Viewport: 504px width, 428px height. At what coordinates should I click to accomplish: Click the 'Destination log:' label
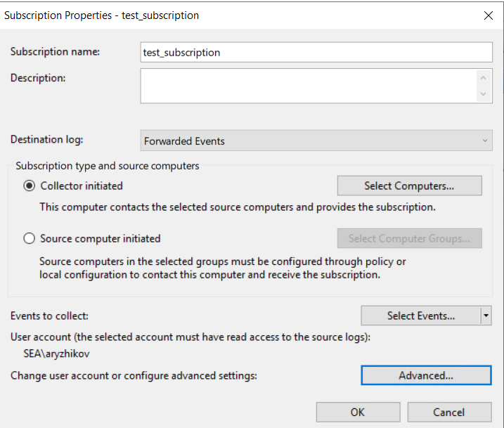tap(47, 139)
